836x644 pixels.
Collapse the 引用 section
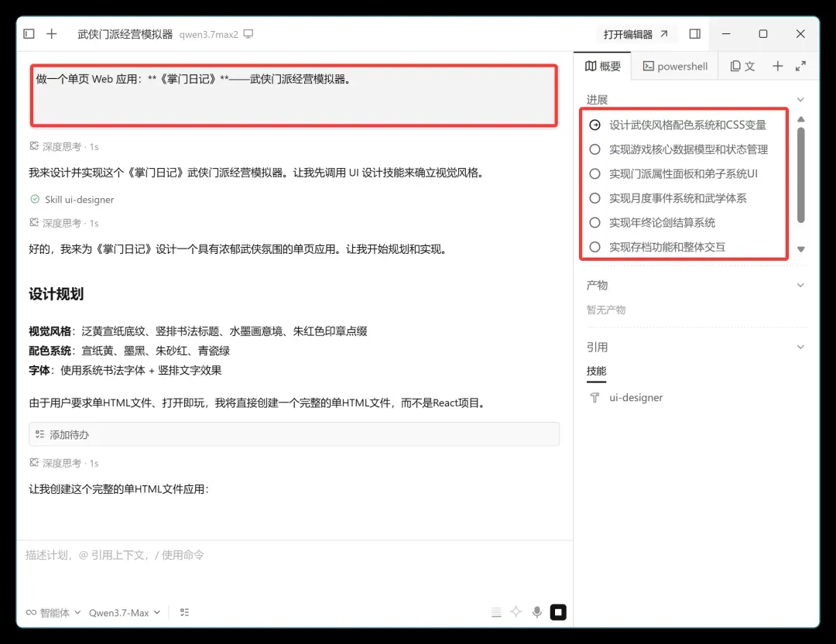[x=800, y=347]
